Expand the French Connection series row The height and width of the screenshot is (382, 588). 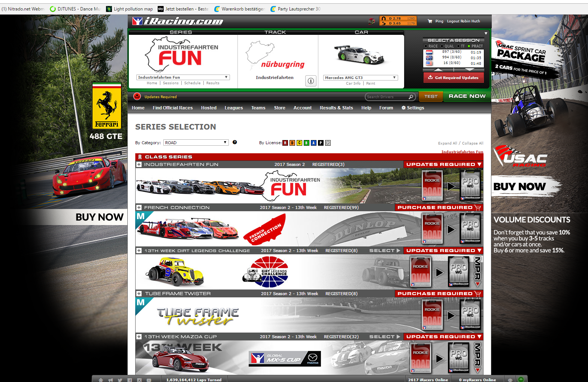point(139,207)
